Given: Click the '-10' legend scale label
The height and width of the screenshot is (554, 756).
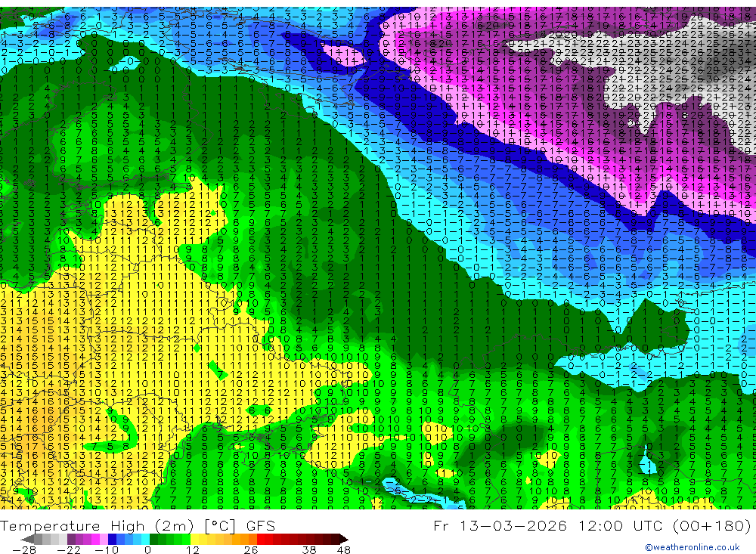Looking at the screenshot, I should click(107, 549).
